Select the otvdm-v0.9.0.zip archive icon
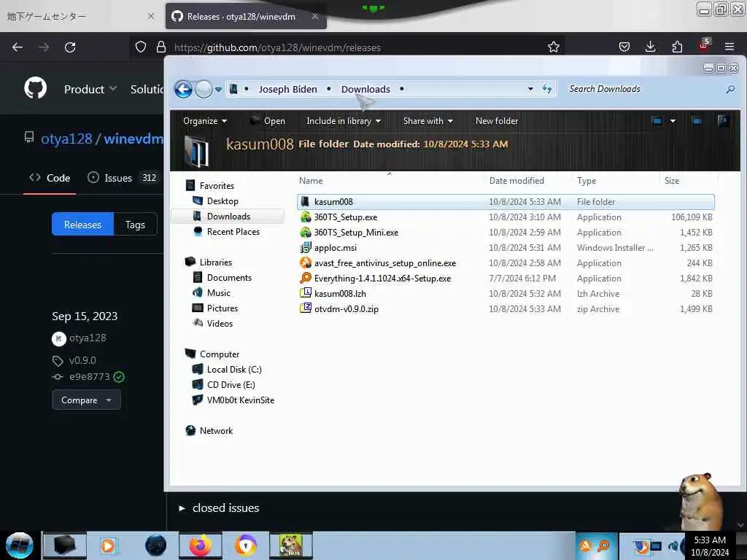 306,308
